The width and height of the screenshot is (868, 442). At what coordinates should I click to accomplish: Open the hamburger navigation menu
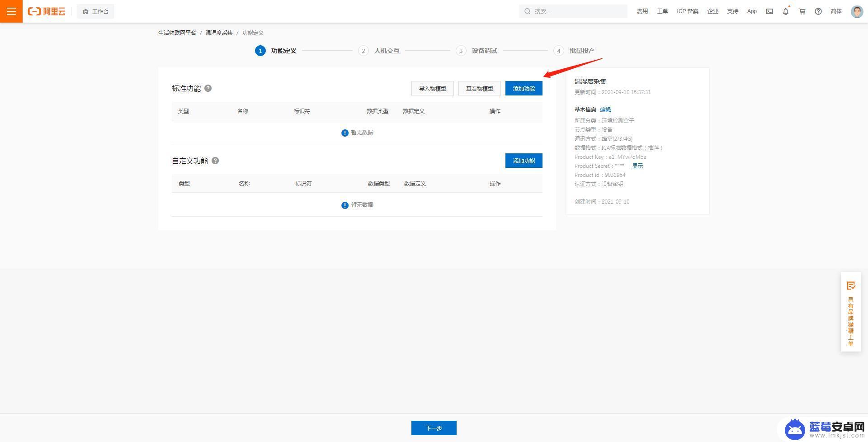11,11
